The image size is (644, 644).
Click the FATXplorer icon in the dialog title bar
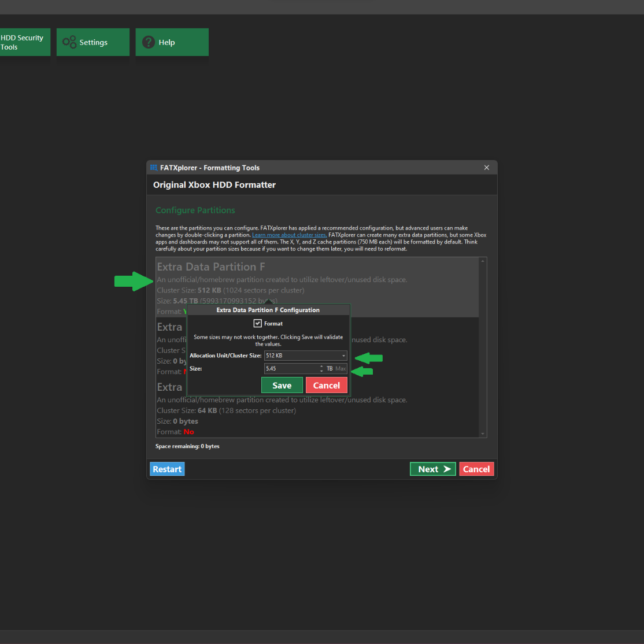(x=154, y=168)
